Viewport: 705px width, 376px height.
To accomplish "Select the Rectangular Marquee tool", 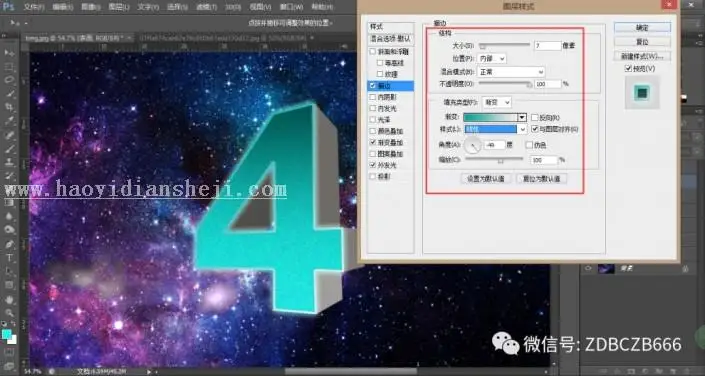I will (x=9, y=67).
